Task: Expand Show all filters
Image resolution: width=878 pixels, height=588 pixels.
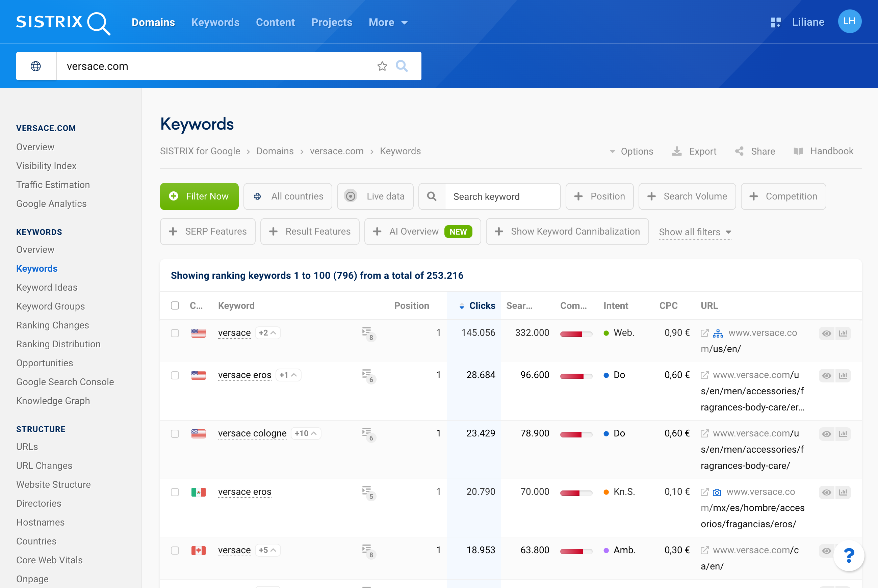Action: point(695,232)
